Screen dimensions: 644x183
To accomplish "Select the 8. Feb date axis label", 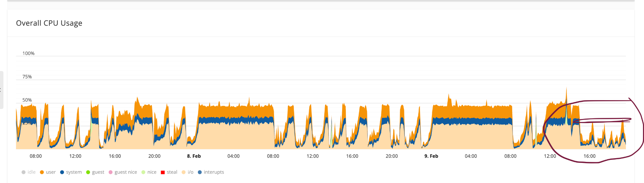I will point(194,156).
